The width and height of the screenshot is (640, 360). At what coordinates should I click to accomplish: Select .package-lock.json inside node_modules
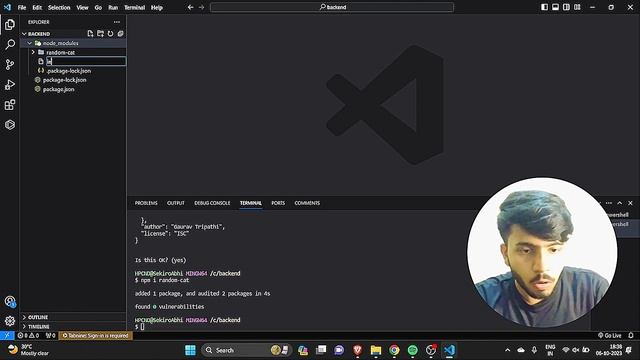[x=69, y=71]
